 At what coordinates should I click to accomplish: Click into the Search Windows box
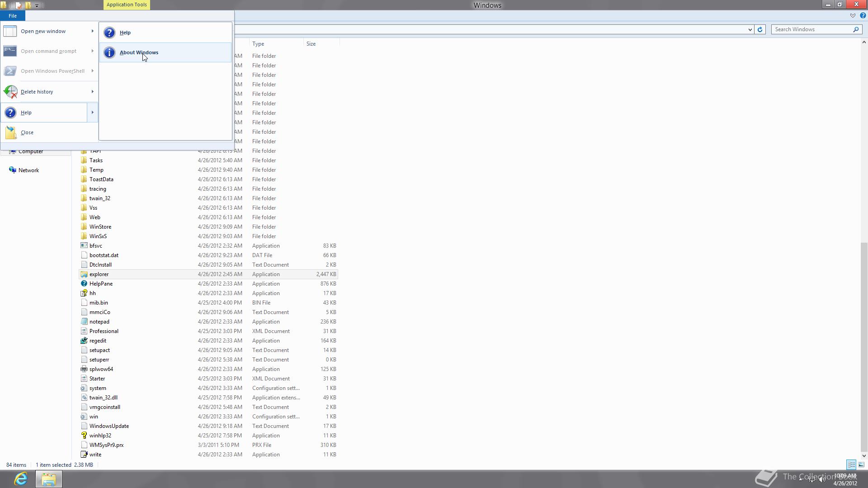point(812,29)
